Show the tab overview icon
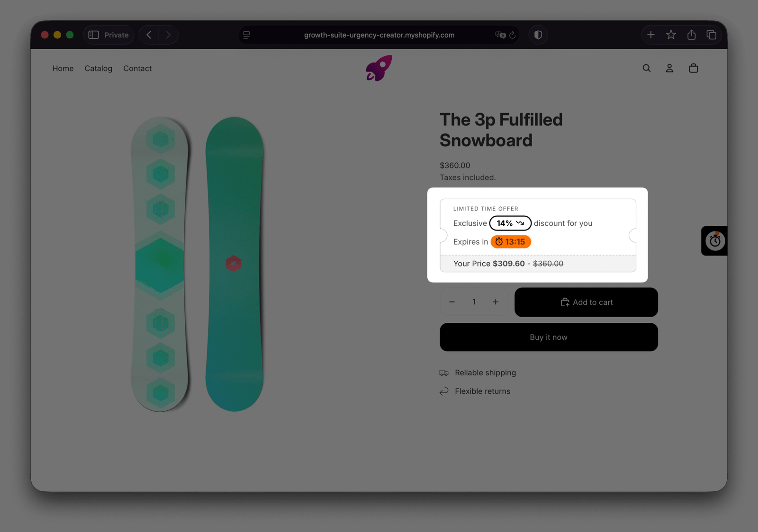 711,35
